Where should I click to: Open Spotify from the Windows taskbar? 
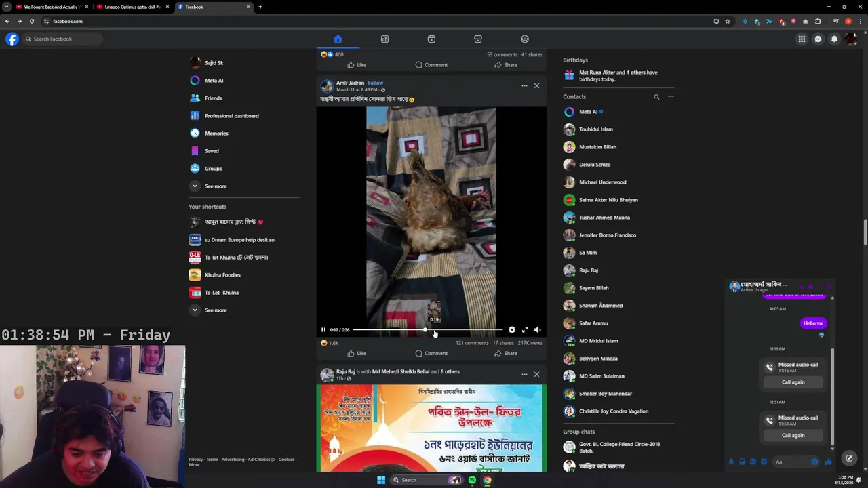[472, 480]
